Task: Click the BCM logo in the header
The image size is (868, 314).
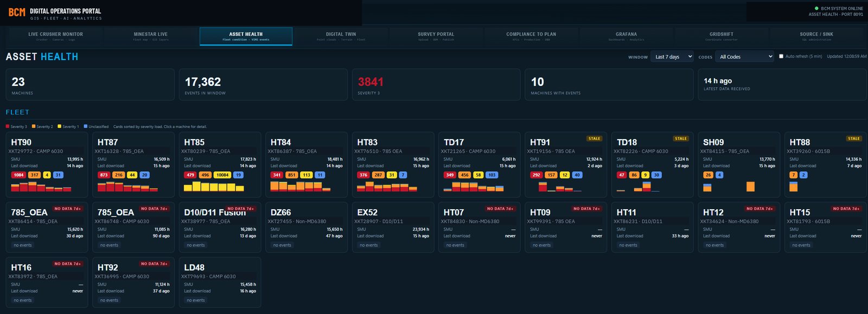Action: [17, 12]
